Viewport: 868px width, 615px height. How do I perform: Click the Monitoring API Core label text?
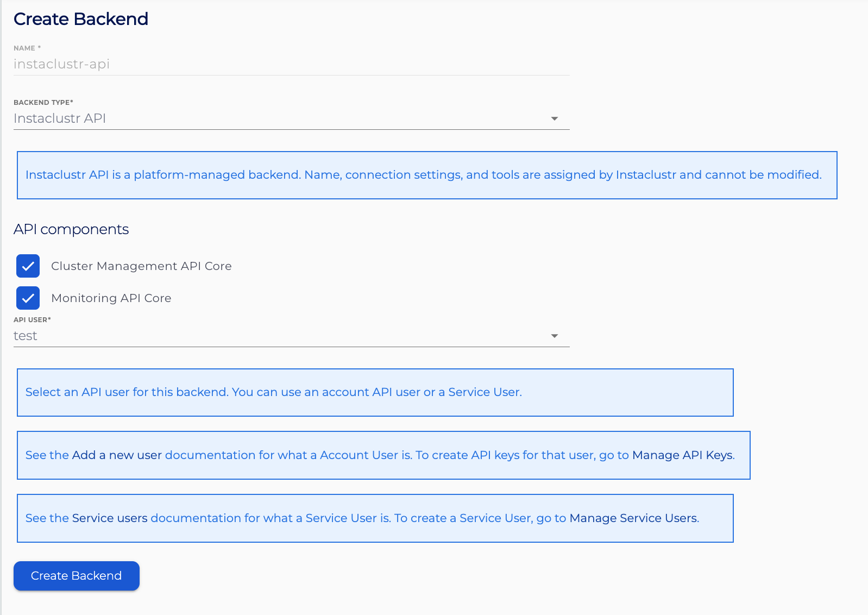pyautogui.click(x=111, y=298)
